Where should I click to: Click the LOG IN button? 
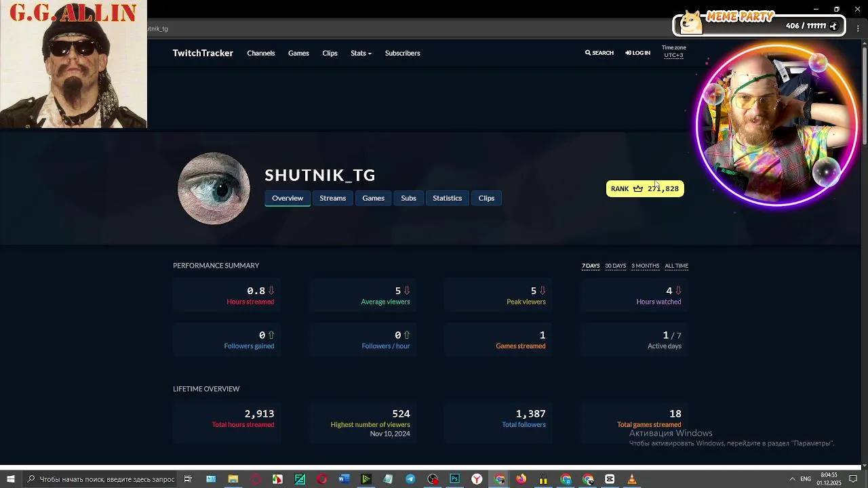pos(637,53)
